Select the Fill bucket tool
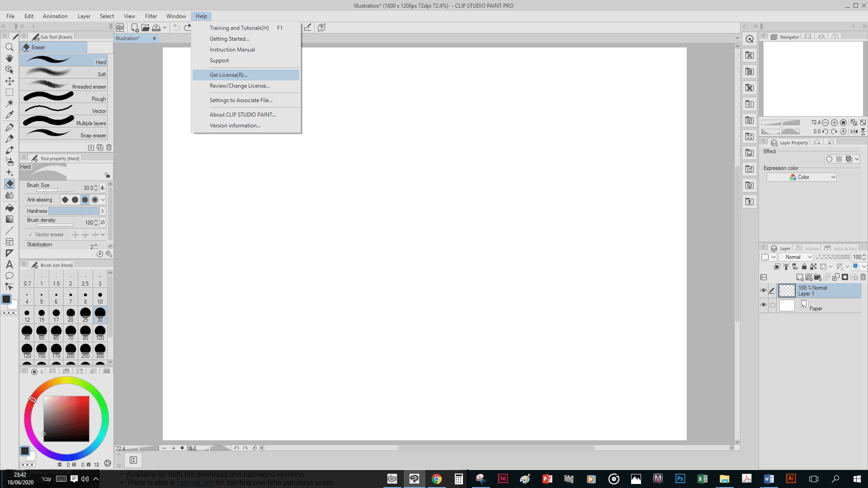Screen dimensions: 868x488 coord(9,208)
